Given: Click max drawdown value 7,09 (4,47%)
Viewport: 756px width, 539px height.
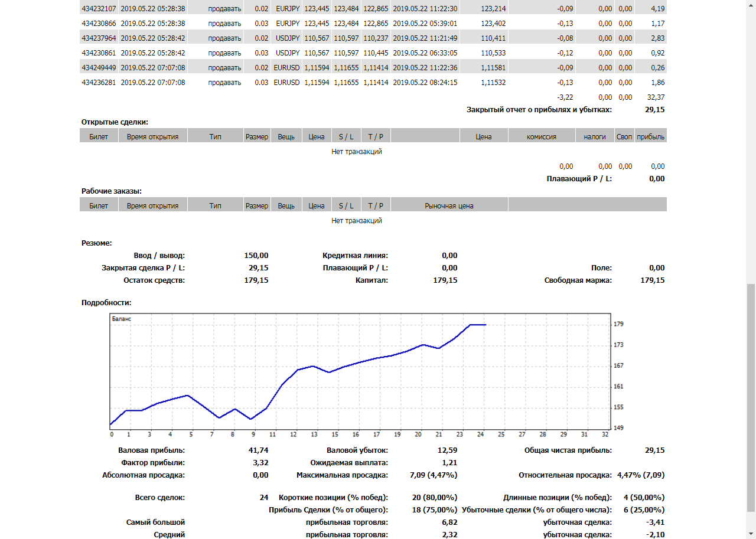Looking at the screenshot, I should pos(434,475).
